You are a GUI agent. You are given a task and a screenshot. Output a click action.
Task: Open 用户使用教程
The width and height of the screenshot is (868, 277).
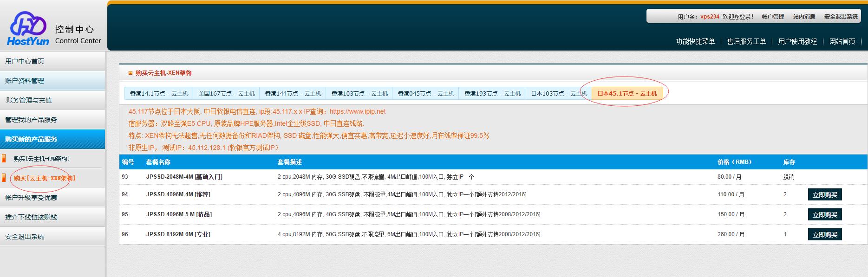point(797,41)
